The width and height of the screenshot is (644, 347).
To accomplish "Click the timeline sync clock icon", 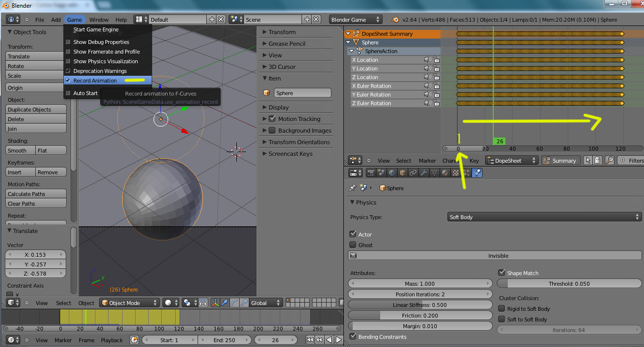I will 134,340.
